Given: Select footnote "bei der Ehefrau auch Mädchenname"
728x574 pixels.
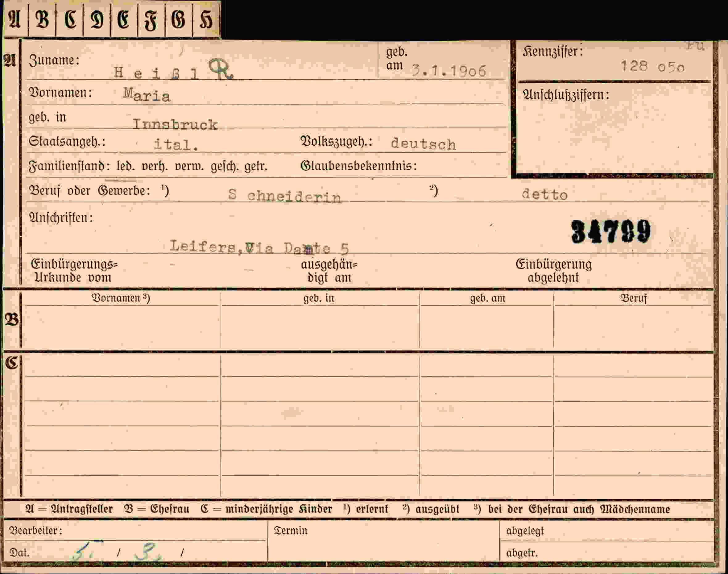Looking at the screenshot, I should [x=579, y=509].
